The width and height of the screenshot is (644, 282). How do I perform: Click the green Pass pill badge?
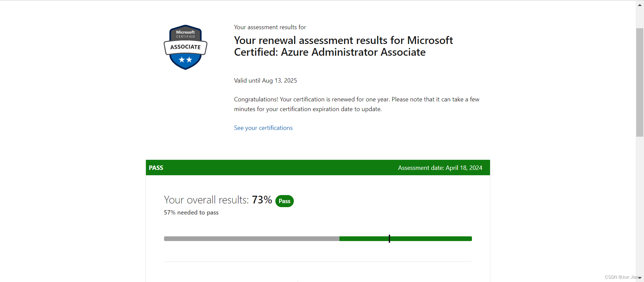284,201
